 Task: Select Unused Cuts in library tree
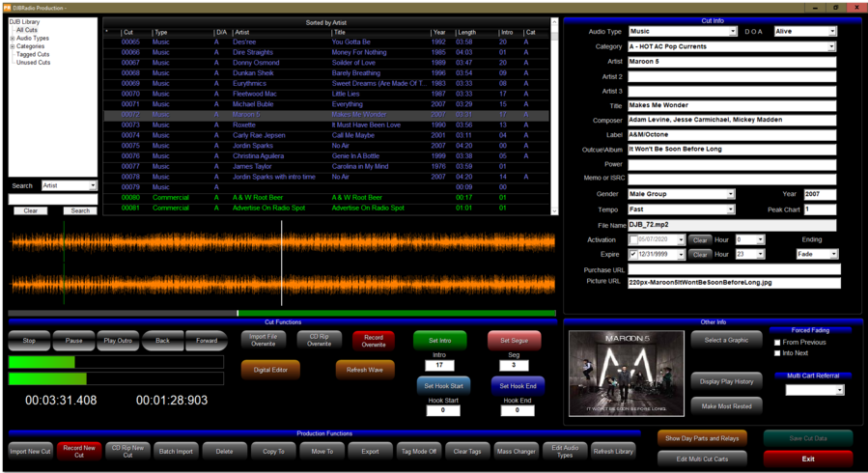tap(33, 63)
